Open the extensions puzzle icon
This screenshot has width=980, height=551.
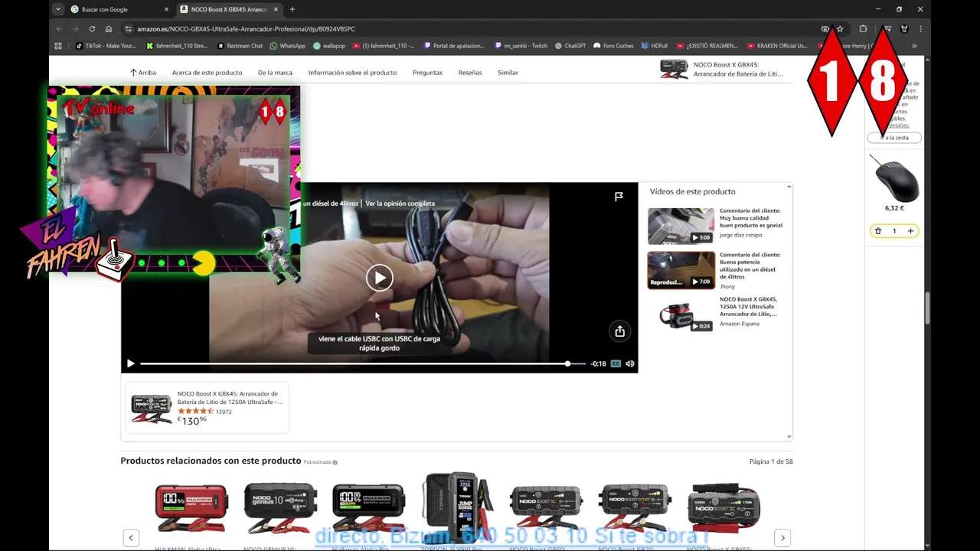[863, 28]
